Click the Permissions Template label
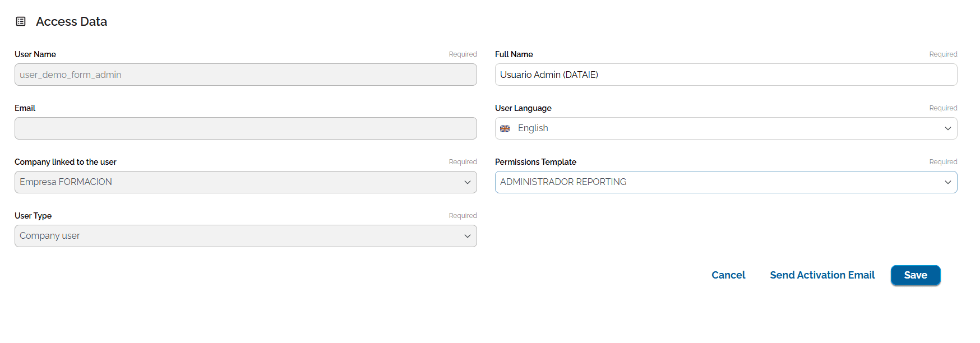980x343 pixels. (535, 162)
